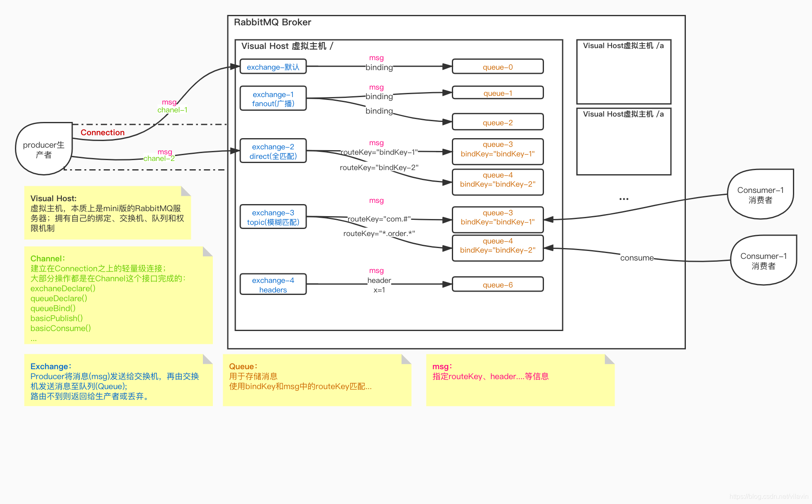Click queue-4 box fed by routeKey="bindKey-2" arrow
Viewport: 812px width, 504px height.
(x=497, y=182)
